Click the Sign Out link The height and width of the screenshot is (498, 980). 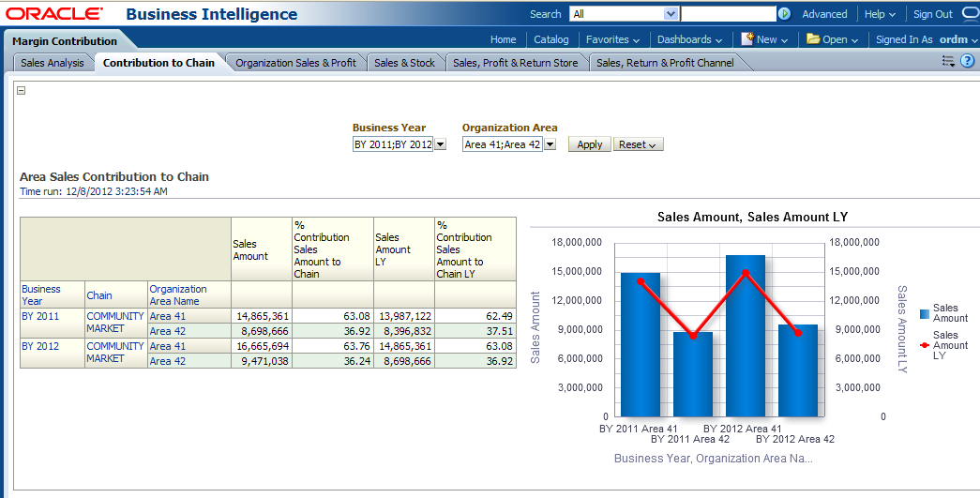pos(932,14)
